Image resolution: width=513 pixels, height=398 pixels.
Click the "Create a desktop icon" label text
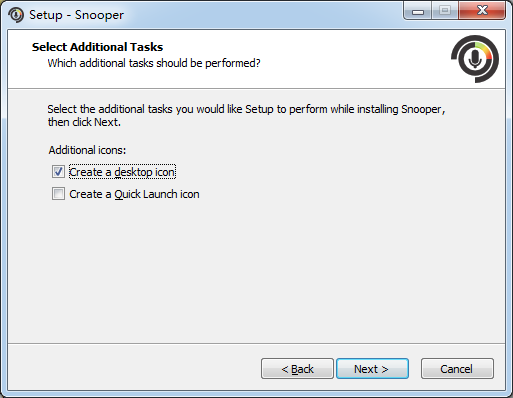(x=122, y=172)
